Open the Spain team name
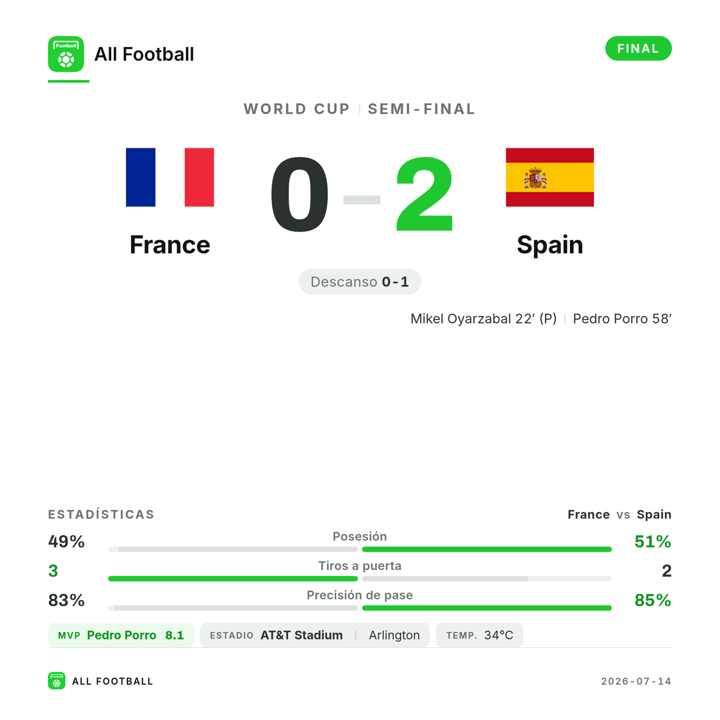This screenshot has width=720, height=720. pyautogui.click(x=550, y=245)
